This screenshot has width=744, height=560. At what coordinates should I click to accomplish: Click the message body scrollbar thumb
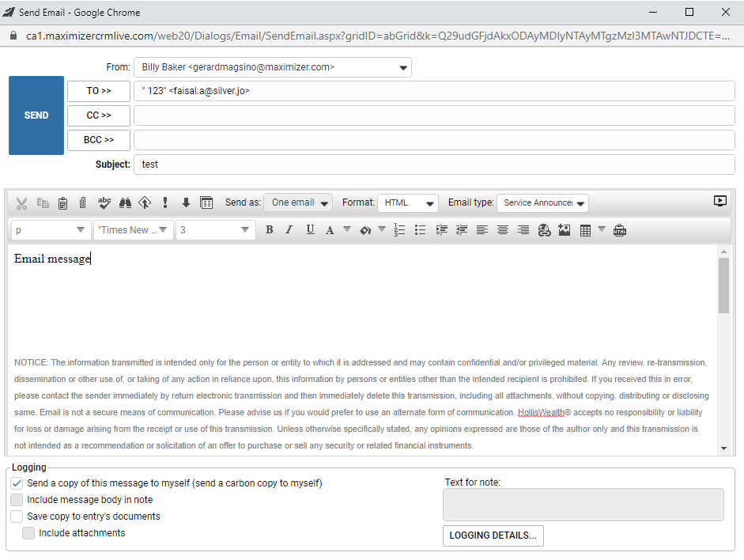click(x=723, y=286)
